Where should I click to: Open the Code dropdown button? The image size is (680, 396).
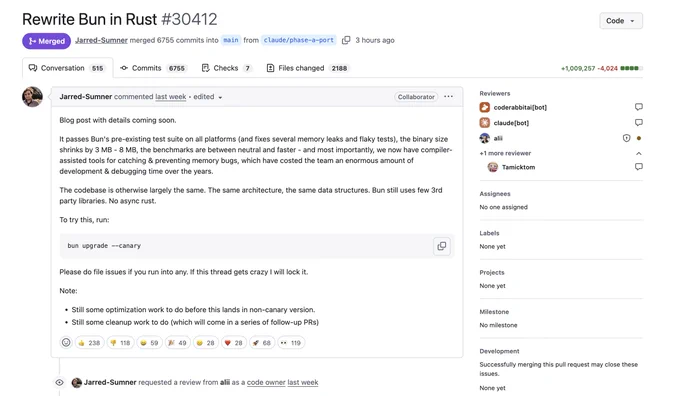click(621, 21)
